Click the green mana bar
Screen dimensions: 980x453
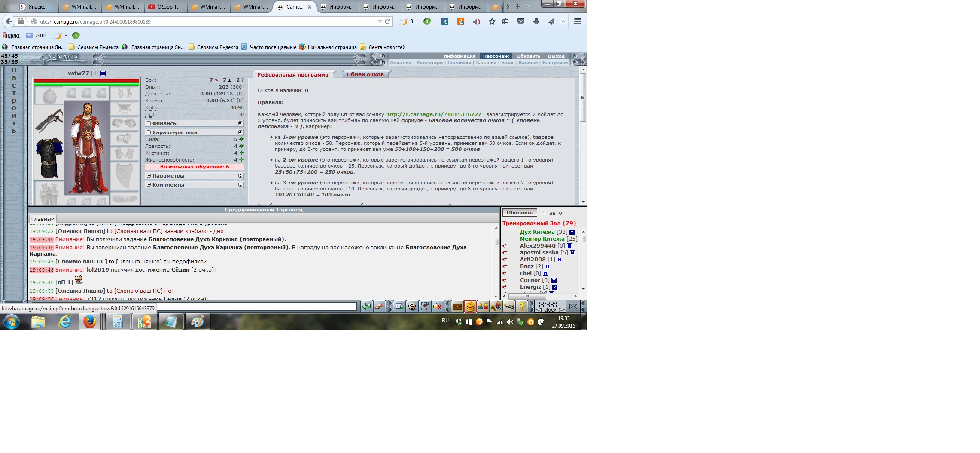pos(86,84)
